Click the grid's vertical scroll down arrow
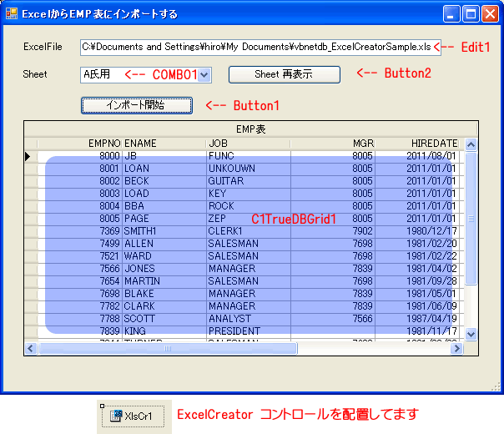Image resolution: width=504 pixels, height=434 pixels. tap(470, 334)
